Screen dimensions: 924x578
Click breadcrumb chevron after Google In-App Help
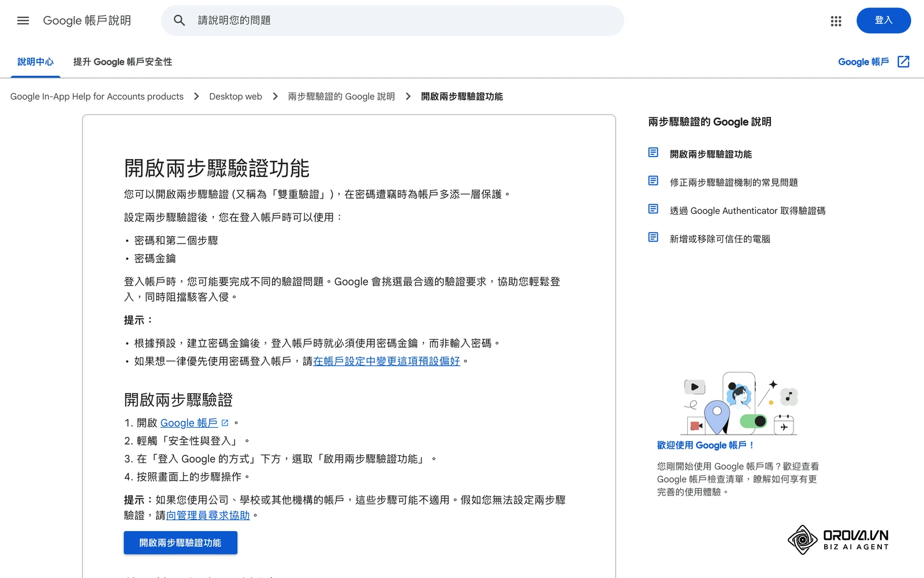(196, 97)
